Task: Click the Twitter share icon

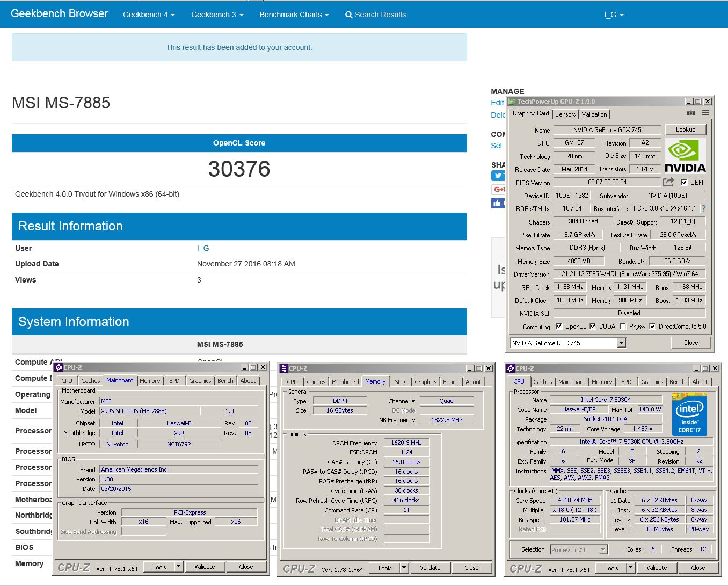Action: [498, 176]
